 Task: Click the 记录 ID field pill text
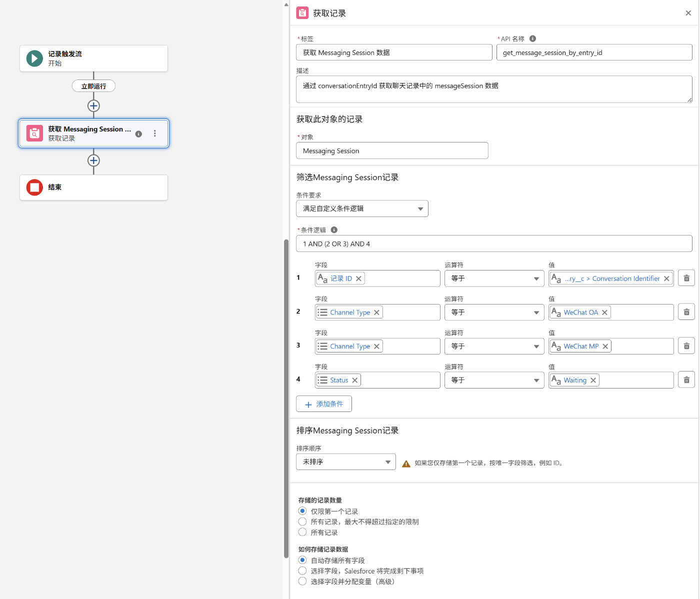[341, 278]
